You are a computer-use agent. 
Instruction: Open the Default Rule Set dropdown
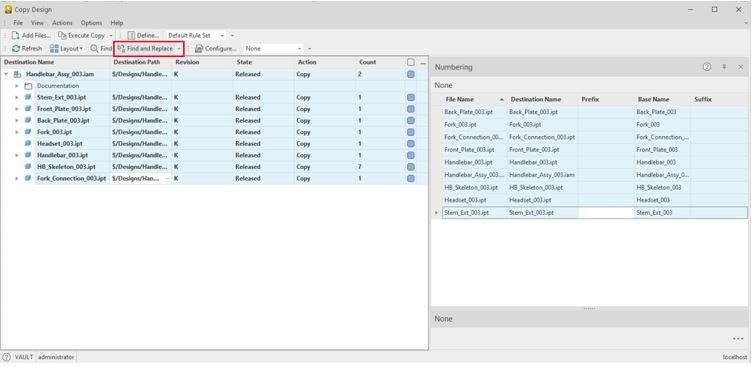pyautogui.click(x=222, y=36)
